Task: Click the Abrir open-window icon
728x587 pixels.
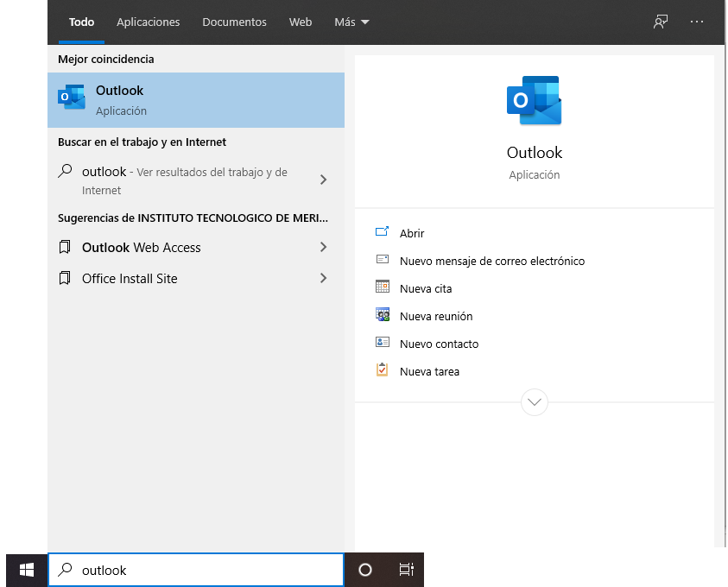Action: (x=382, y=231)
